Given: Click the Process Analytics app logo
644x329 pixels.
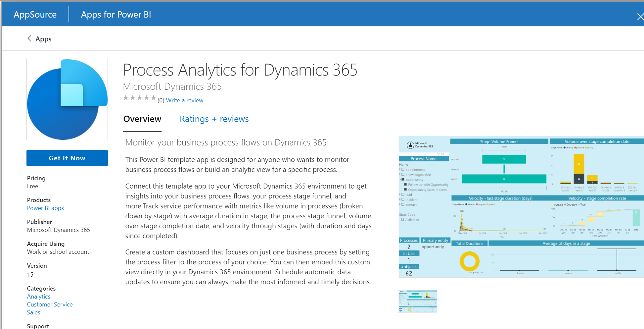Looking at the screenshot, I should 67,99.
